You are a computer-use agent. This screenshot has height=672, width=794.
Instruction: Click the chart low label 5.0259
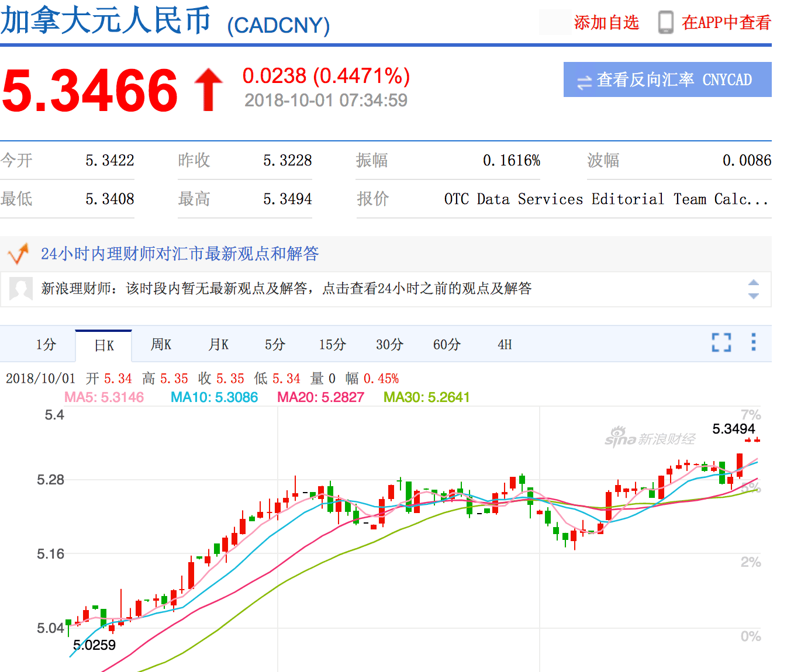[94, 645]
